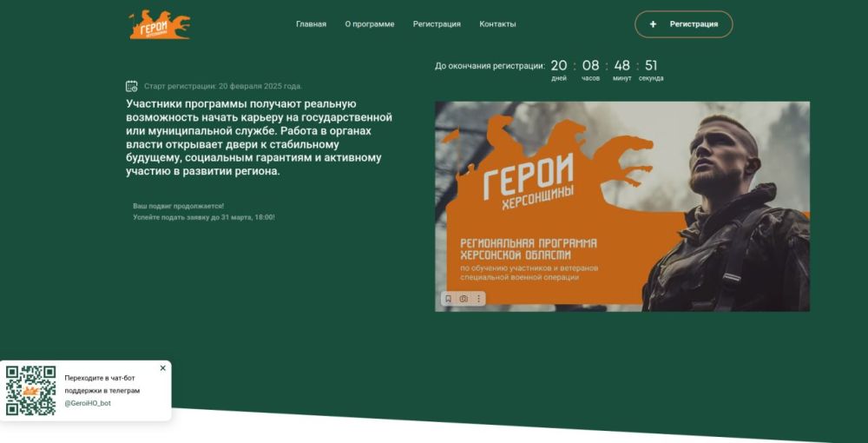Close the Telegram chat-bot popup
Viewport: 868px width, 443px height.
pos(163,367)
